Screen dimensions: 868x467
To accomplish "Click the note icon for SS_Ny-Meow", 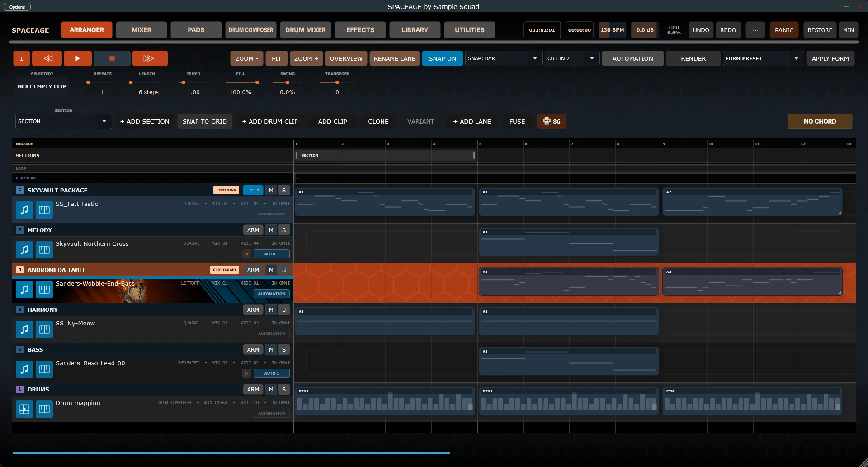I will pos(24,329).
